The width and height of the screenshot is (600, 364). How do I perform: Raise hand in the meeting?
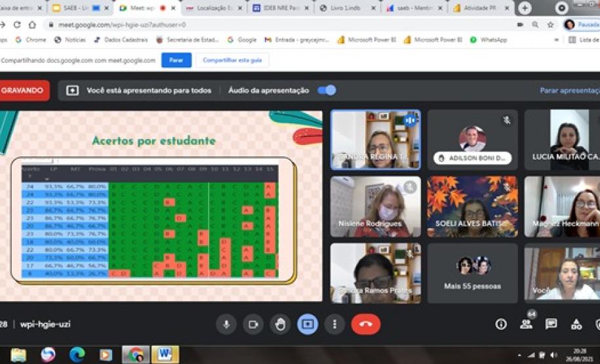(280, 324)
